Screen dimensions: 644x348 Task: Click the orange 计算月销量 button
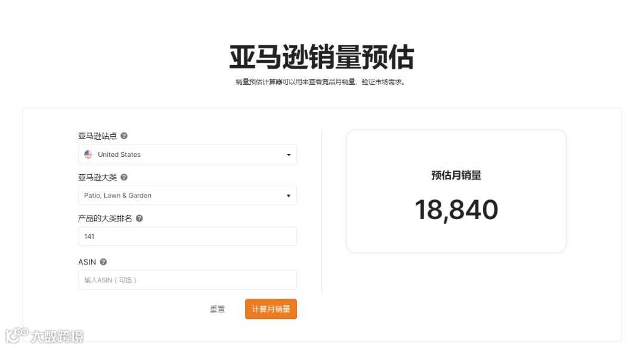click(271, 309)
